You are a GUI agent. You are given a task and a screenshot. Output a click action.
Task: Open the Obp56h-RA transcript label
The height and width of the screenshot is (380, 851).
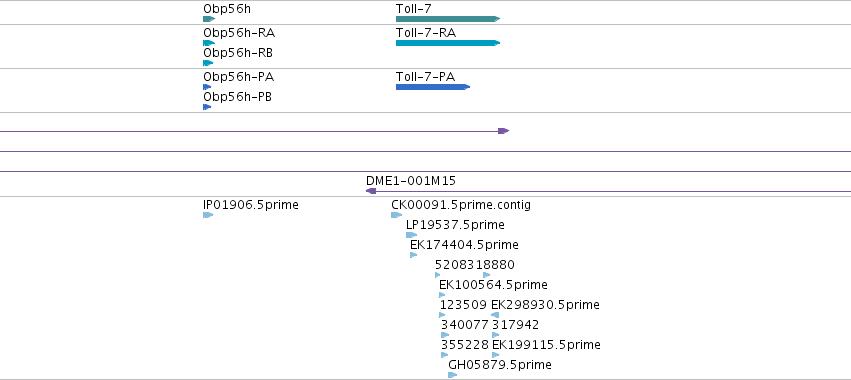tap(239, 33)
